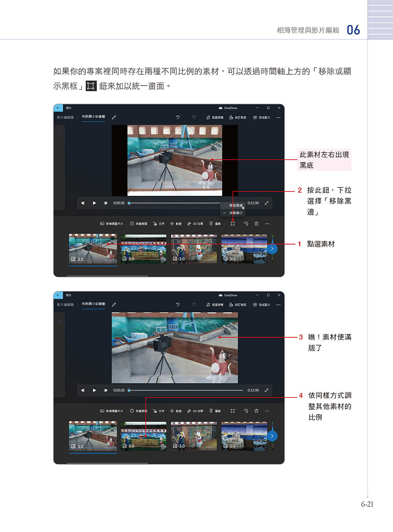Screen dimensions: 393x532
Task: Click the previous frame button in lower screenshot
Action: (x=83, y=390)
